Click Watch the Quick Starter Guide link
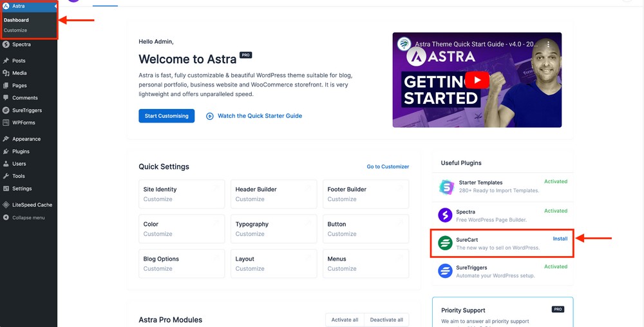This screenshot has width=644, height=327. tap(260, 116)
